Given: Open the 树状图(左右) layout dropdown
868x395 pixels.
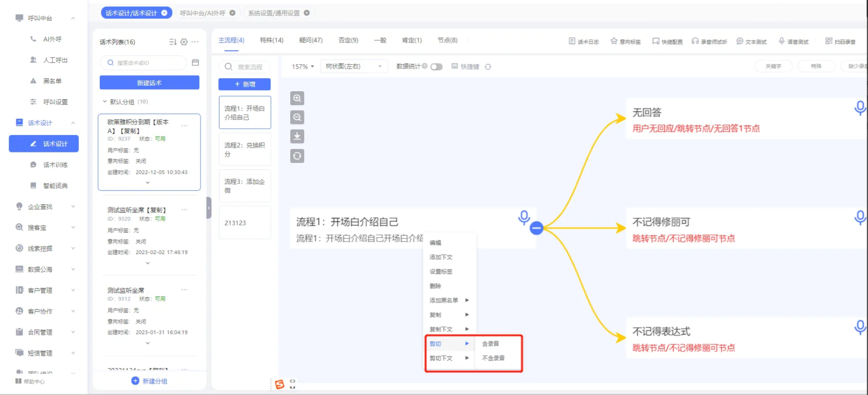Looking at the screenshot, I should tap(353, 66).
